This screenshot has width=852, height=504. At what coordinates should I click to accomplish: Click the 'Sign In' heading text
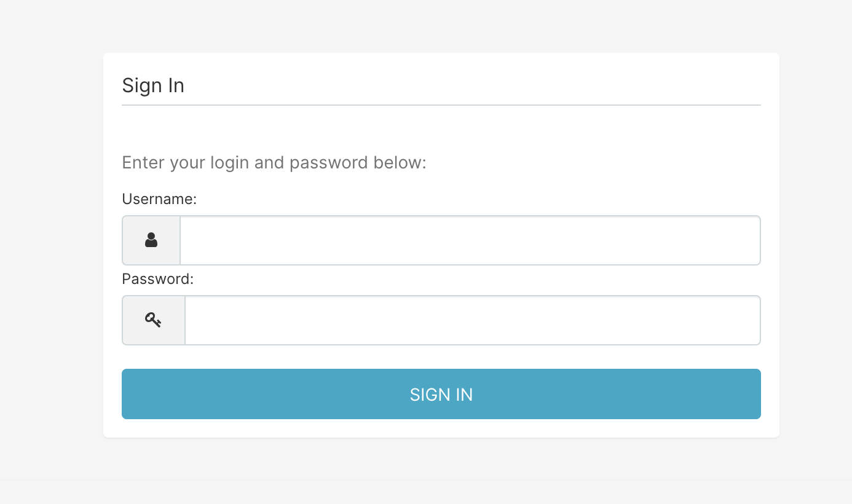pos(152,85)
